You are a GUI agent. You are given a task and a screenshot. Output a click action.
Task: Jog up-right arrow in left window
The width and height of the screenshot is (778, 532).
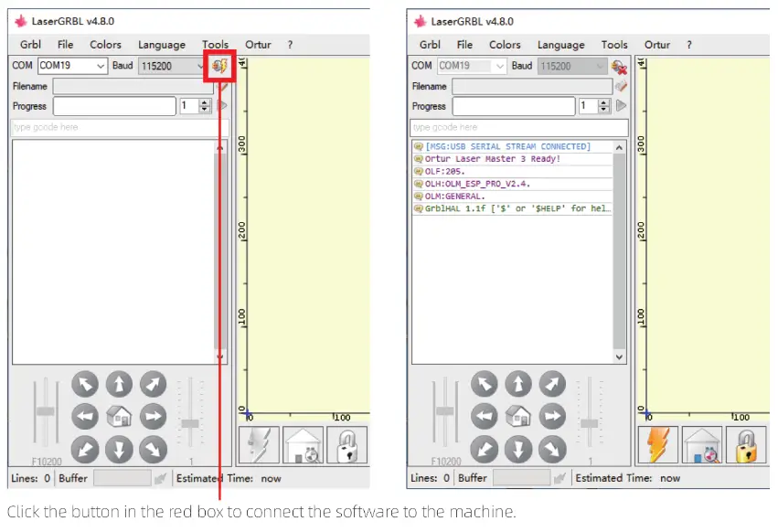[153, 384]
